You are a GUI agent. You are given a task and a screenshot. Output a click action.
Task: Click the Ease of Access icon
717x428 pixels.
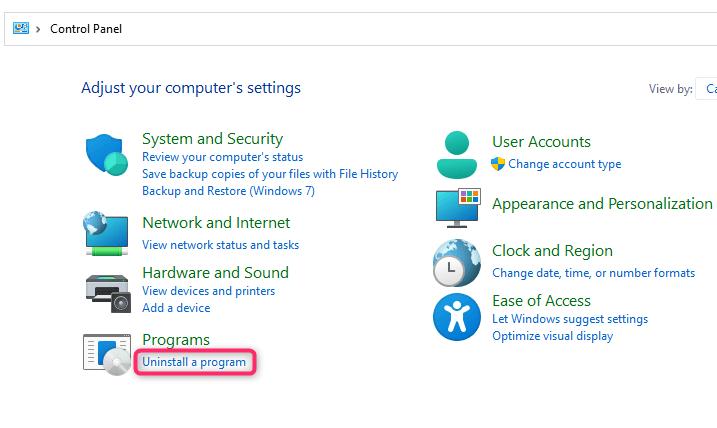tap(457, 318)
